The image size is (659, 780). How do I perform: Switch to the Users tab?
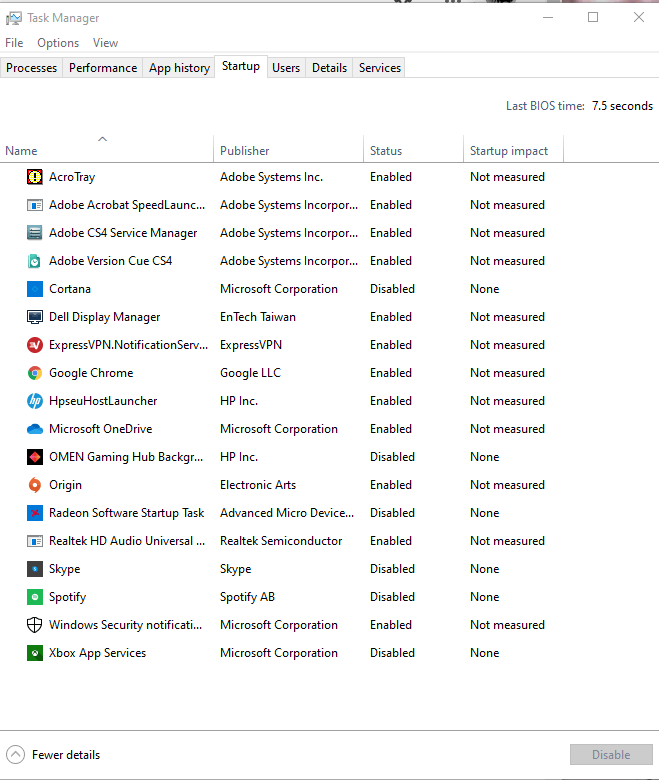point(286,68)
